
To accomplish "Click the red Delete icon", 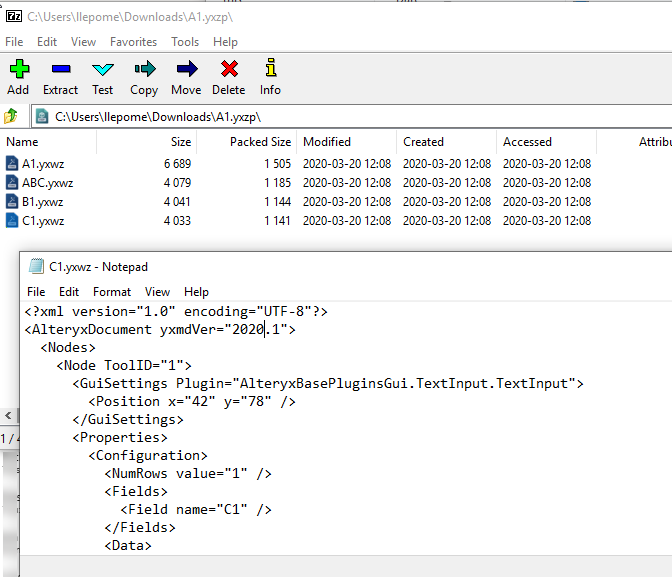I will coord(229,69).
